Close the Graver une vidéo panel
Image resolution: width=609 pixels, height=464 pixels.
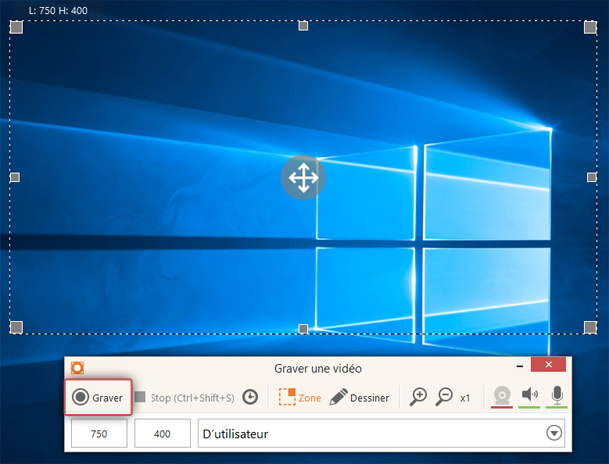pyautogui.click(x=548, y=365)
